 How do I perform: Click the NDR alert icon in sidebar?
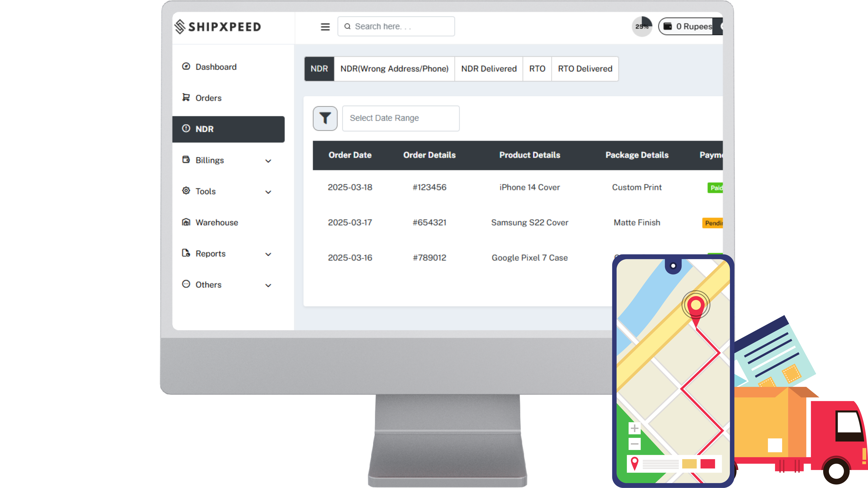(186, 128)
